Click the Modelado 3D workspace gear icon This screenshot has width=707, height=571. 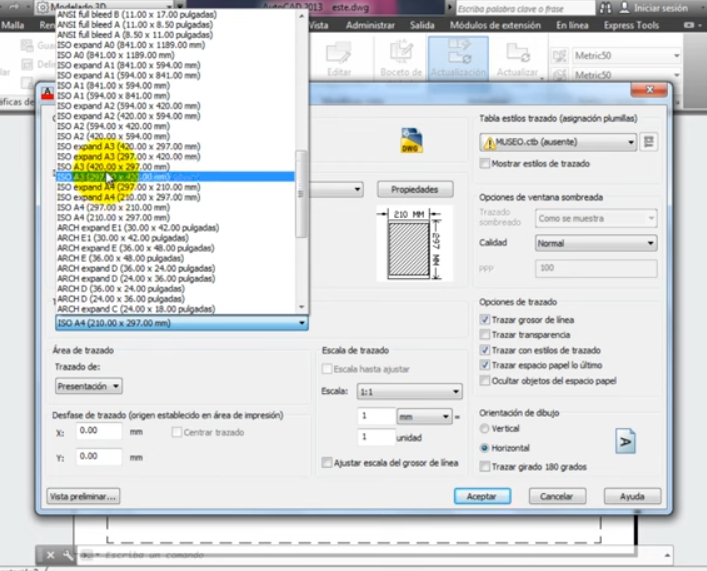(x=42, y=8)
